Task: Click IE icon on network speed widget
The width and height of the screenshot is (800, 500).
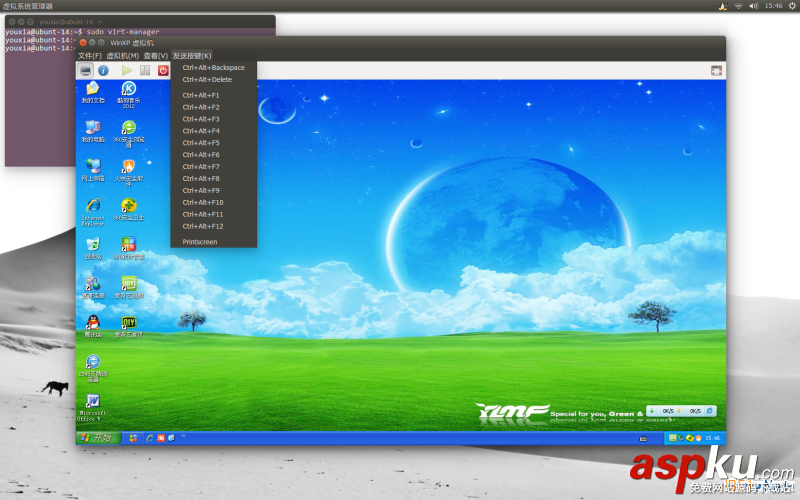Action: pyautogui.click(x=710, y=411)
